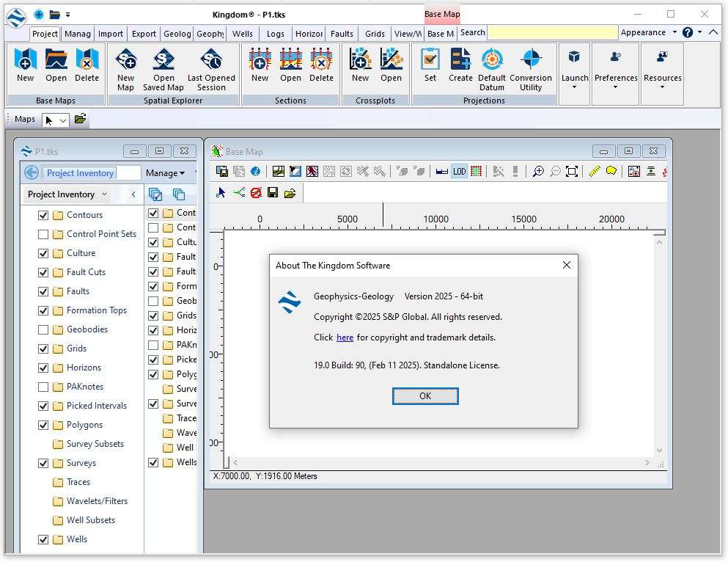
Task: Follow the 'here' copyright details link
Action: [x=345, y=337]
